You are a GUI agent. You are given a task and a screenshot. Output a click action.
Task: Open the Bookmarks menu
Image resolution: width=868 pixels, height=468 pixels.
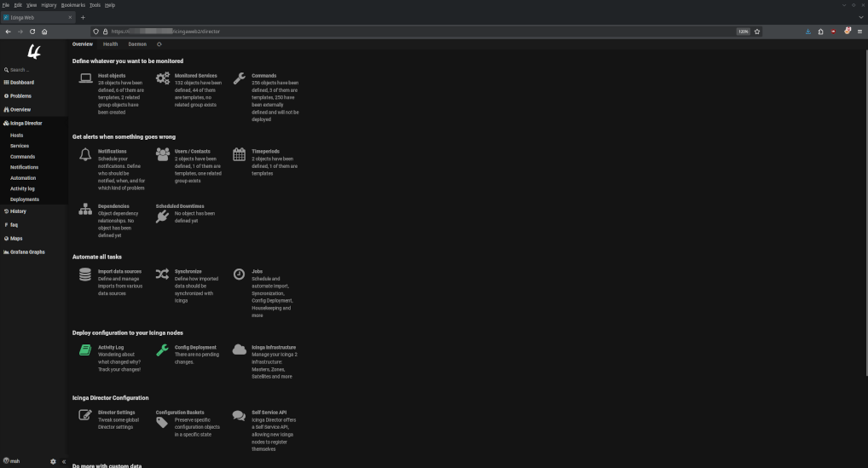73,5
